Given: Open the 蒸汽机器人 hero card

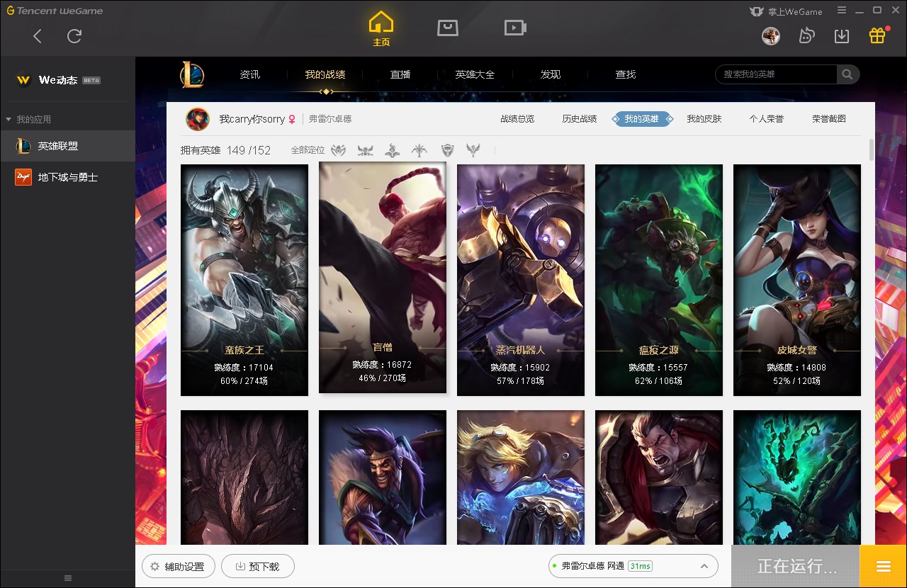Looking at the screenshot, I should pos(521,280).
